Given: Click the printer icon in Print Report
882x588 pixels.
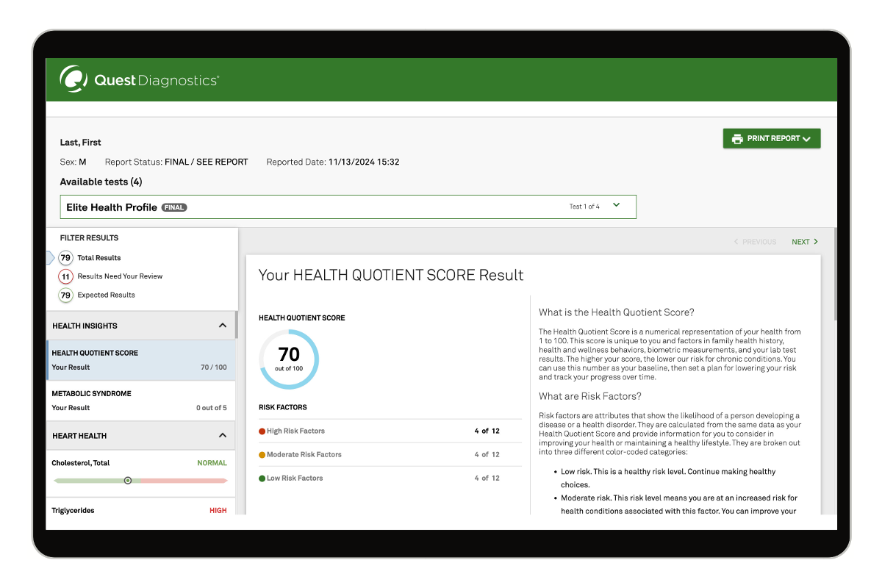Looking at the screenshot, I should [x=737, y=139].
